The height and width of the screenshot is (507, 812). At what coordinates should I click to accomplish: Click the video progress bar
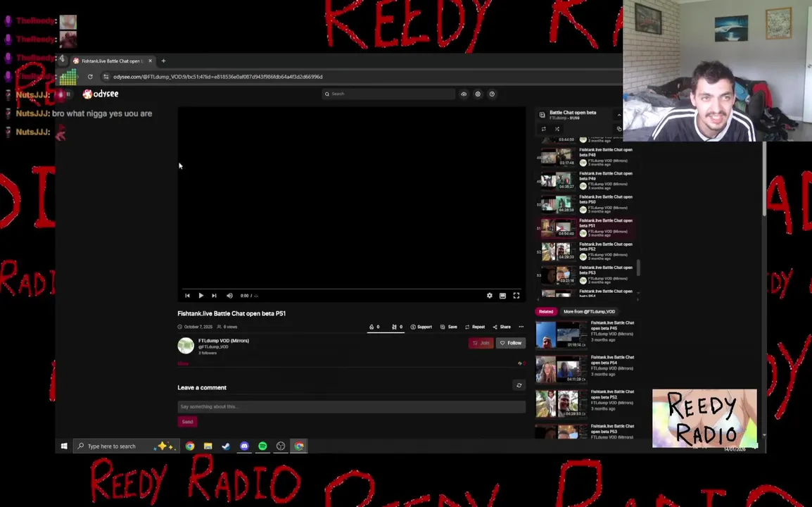(352, 288)
